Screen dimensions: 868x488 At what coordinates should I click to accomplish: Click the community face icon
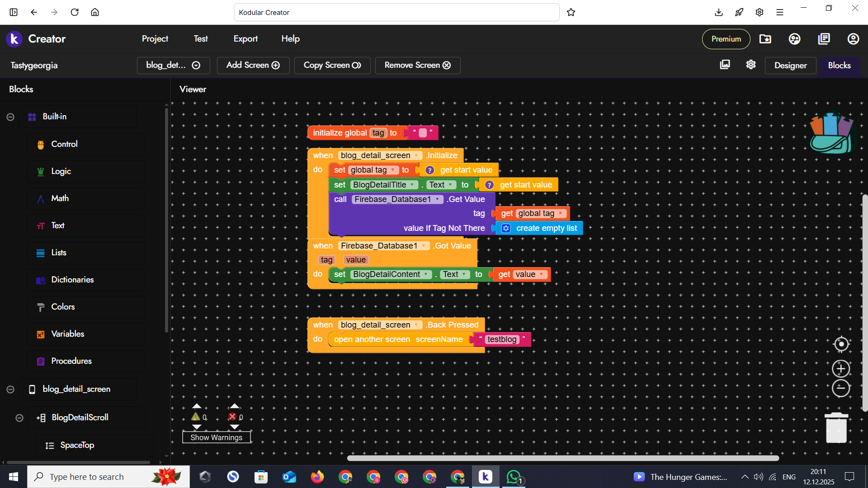click(794, 39)
